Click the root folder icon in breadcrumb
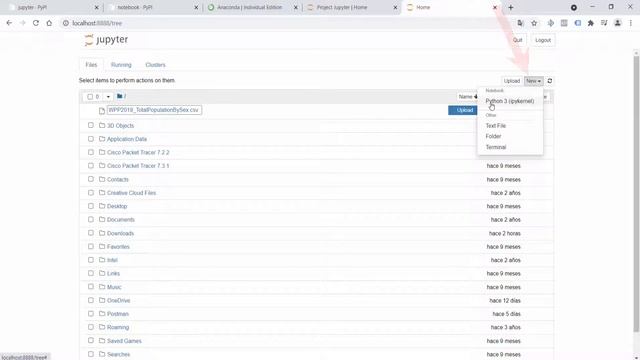The height and width of the screenshot is (360, 640). tap(120, 96)
